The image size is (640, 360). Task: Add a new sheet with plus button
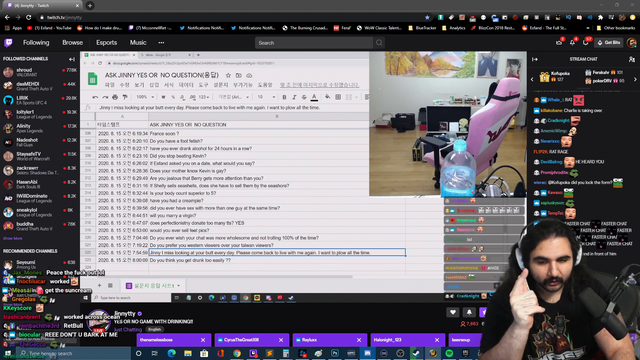99,285
